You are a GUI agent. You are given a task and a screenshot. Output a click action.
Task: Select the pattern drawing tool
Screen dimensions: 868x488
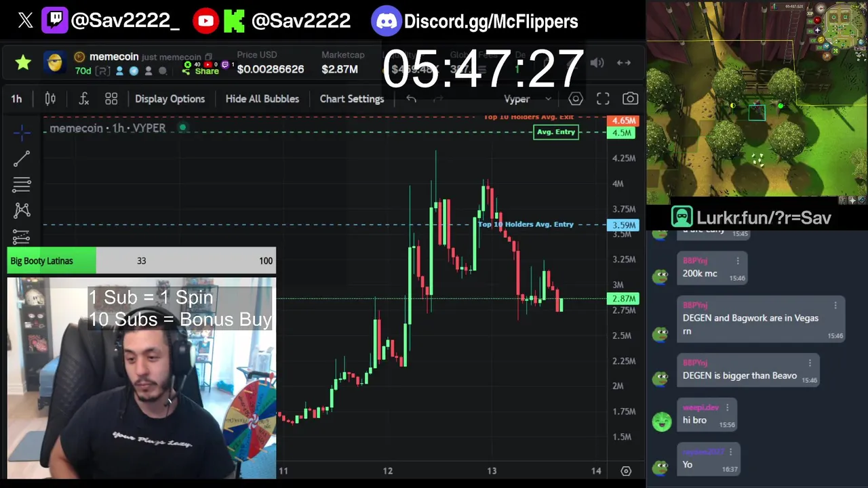click(22, 211)
